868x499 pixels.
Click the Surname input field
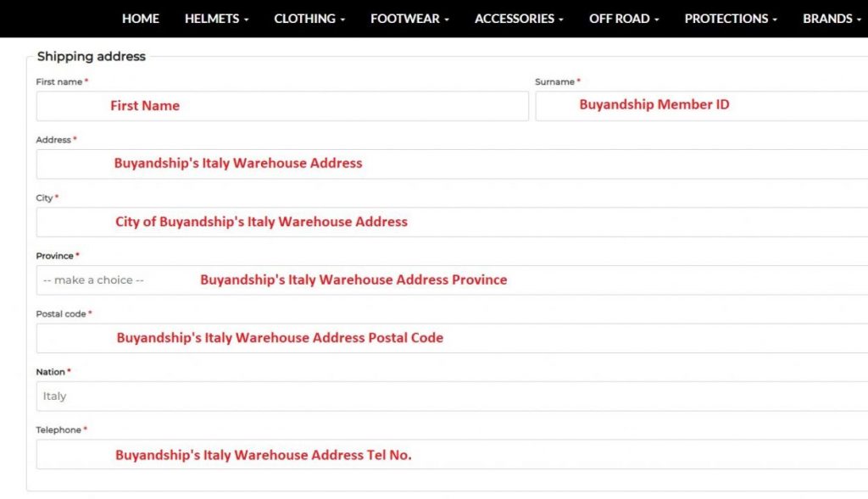pos(701,106)
